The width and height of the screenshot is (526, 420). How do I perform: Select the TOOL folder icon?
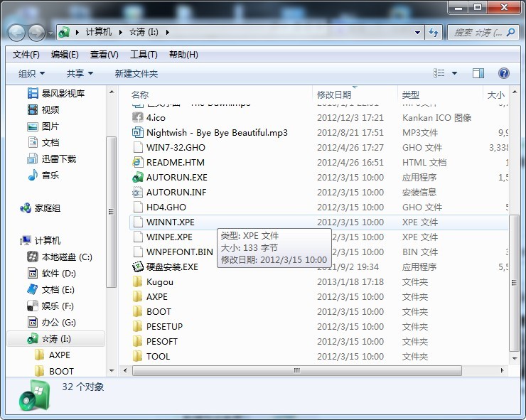(x=137, y=356)
